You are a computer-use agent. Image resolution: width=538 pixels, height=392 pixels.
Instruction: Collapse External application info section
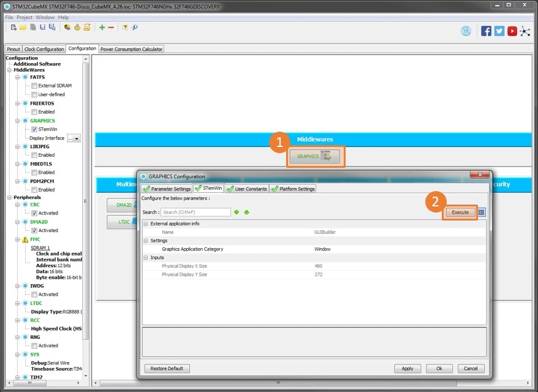[146, 224]
